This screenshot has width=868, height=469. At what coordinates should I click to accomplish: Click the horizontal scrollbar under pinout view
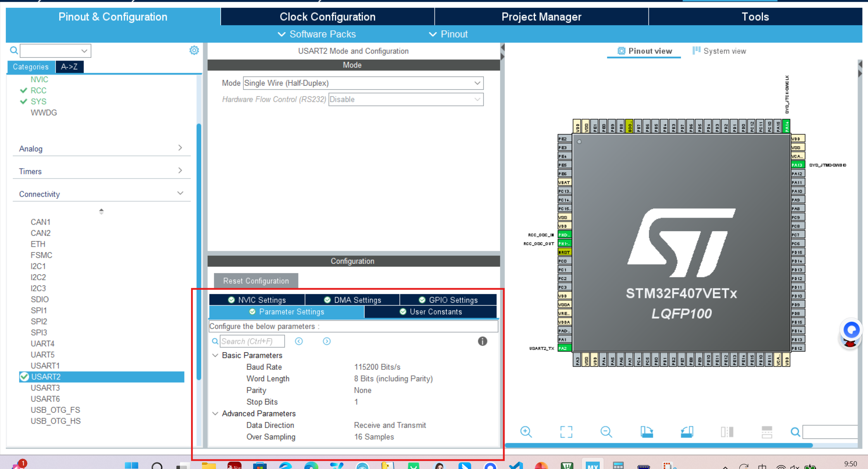(x=658, y=445)
